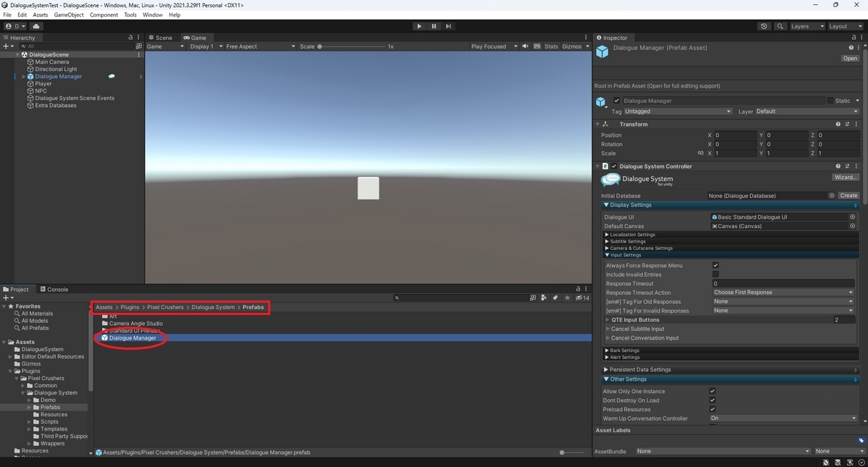Open the Tag Untagged dropdown
Viewport: 868px width, 467px height.
point(678,112)
